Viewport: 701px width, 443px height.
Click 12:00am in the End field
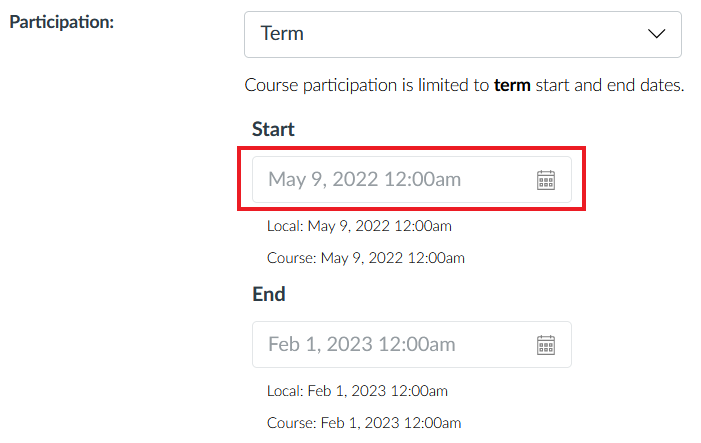tap(417, 344)
